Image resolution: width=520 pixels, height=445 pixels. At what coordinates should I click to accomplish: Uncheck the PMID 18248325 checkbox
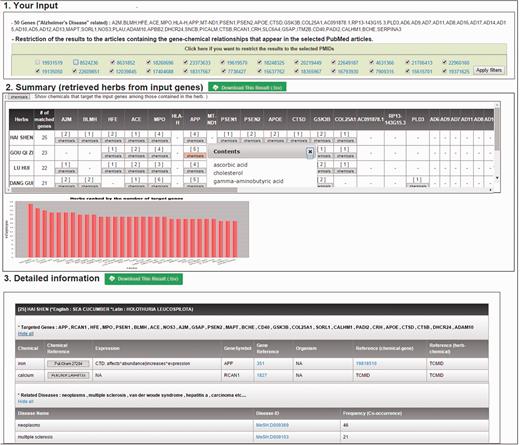coord(259,62)
